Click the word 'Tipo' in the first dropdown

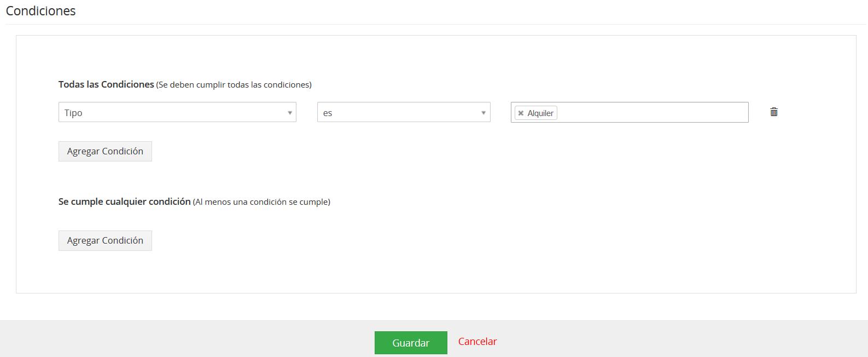point(73,113)
